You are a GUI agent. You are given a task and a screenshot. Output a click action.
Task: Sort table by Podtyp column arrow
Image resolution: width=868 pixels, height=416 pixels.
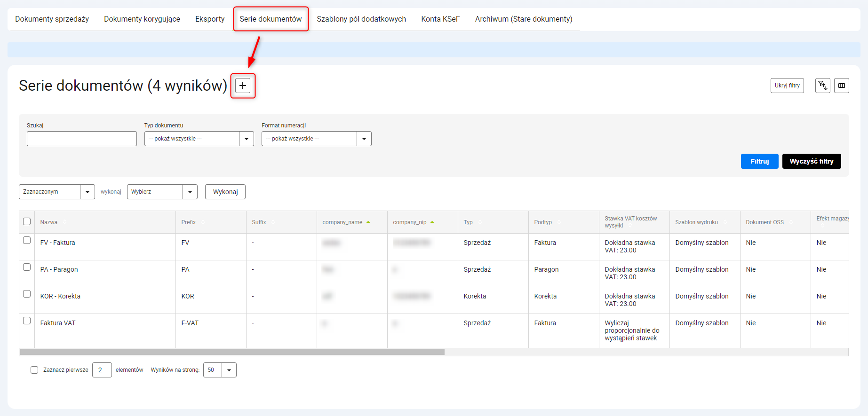(x=559, y=222)
